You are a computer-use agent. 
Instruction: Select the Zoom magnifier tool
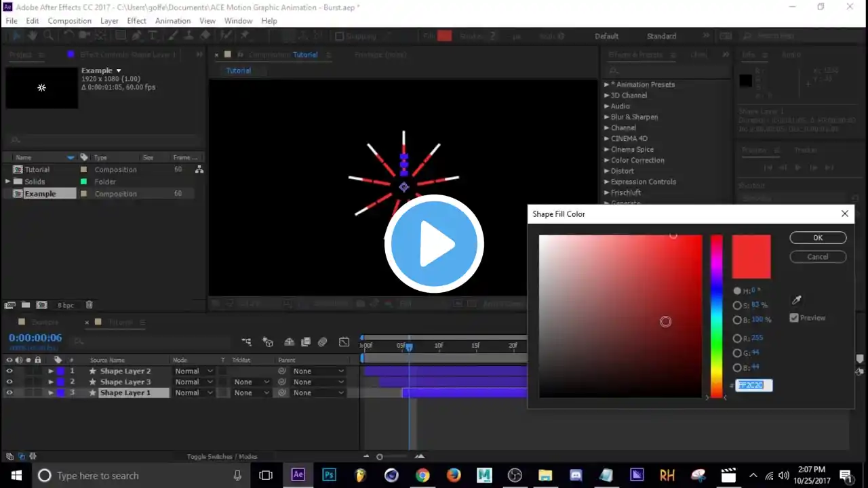pyautogui.click(x=49, y=36)
